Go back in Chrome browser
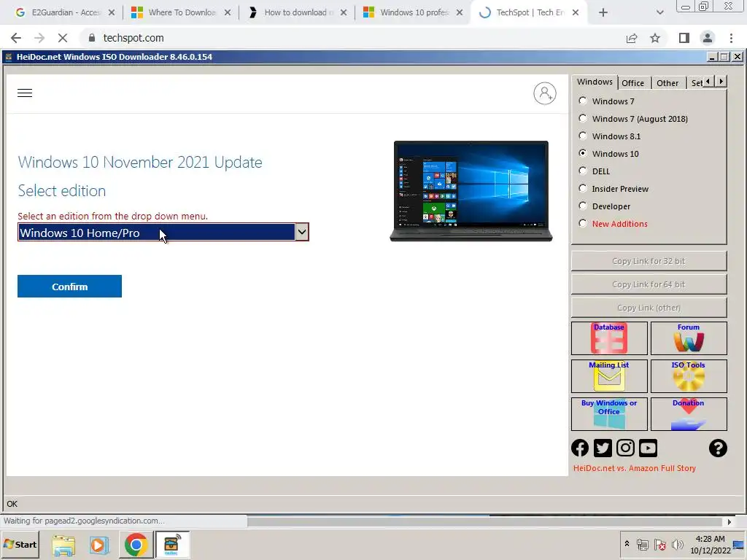Viewport: 747px width, 560px height. pos(16,38)
